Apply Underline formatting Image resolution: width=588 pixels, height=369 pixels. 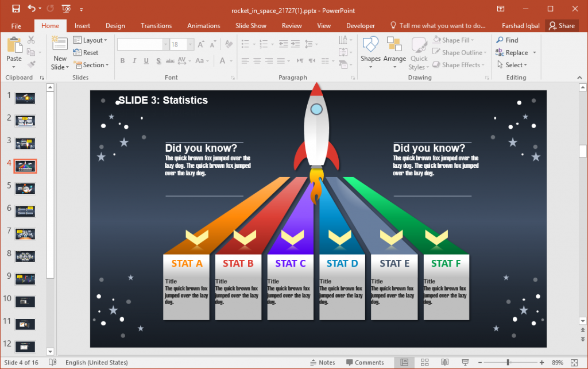(x=146, y=60)
